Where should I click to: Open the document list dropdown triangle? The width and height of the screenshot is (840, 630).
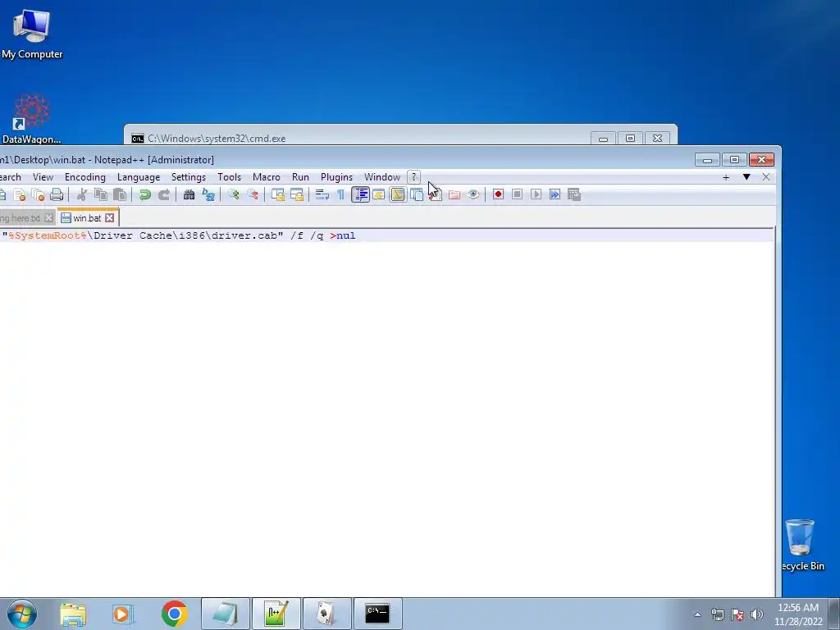pyautogui.click(x=746, y=177)
